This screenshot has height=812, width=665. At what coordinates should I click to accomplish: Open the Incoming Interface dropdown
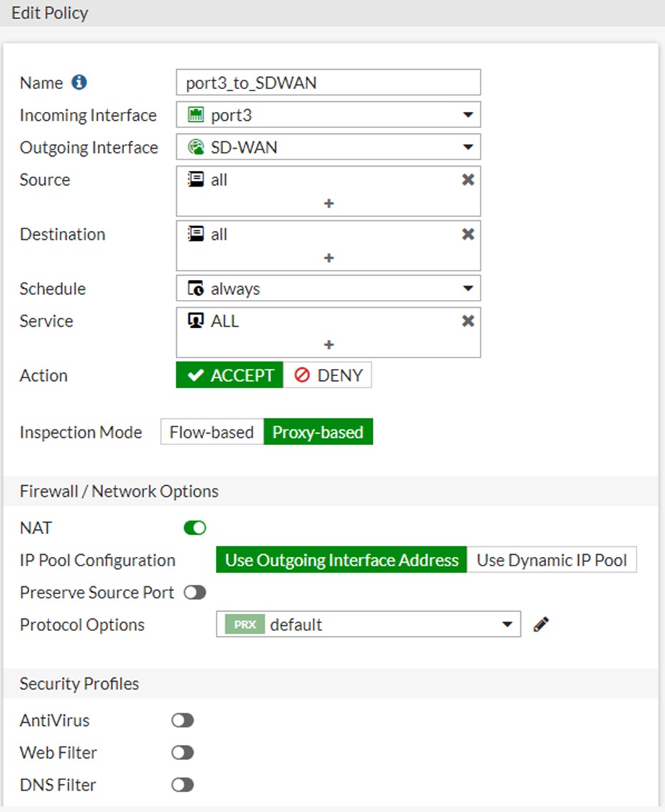(x=328, y=115)
